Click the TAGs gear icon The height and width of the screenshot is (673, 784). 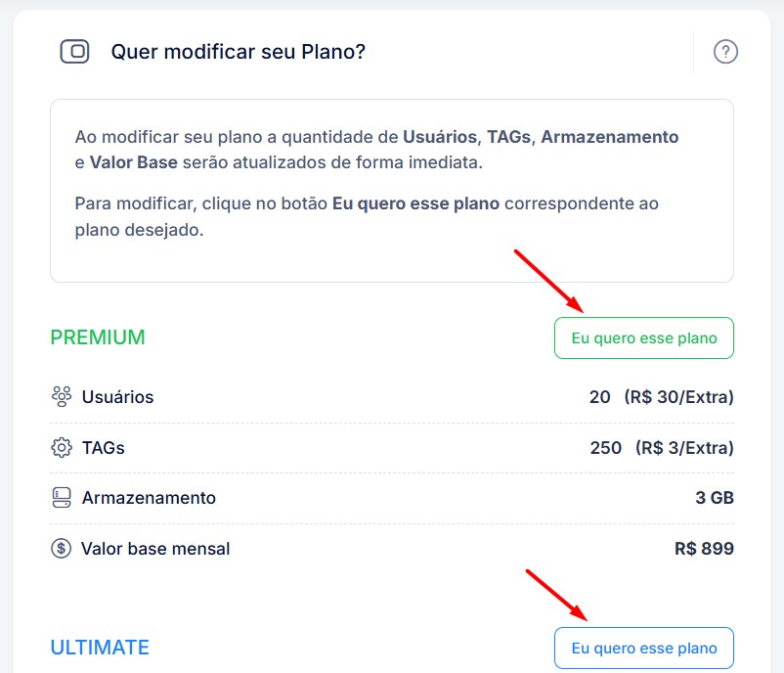coord(62,447)
